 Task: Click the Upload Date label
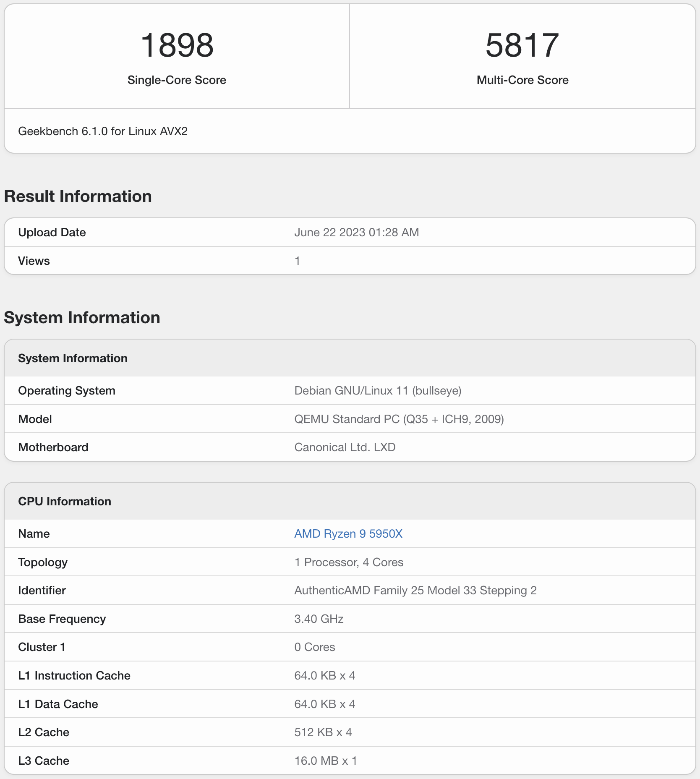[52, 232]
